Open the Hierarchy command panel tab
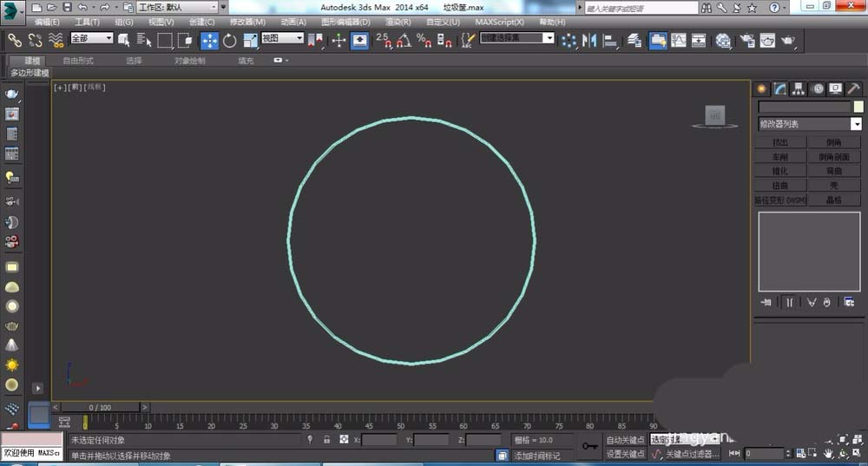This screenshot has height=466, width=868. coord(799,89)
